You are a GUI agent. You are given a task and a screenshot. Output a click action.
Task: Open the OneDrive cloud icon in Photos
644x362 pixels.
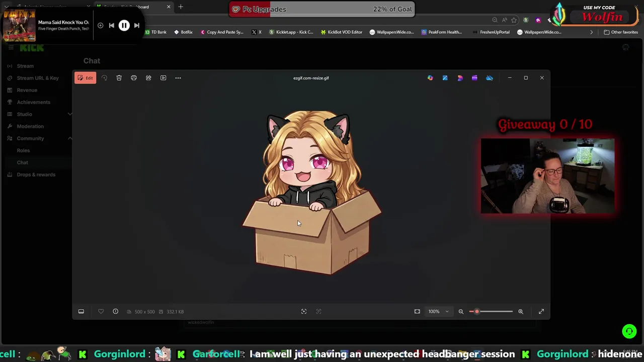pyautogui.click(x=490, y=78)
